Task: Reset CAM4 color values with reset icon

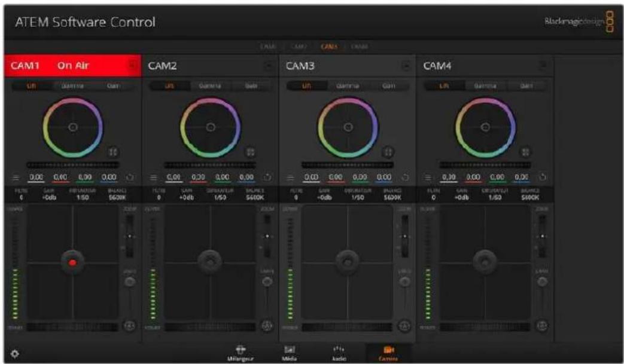Action: click(543, 177)
